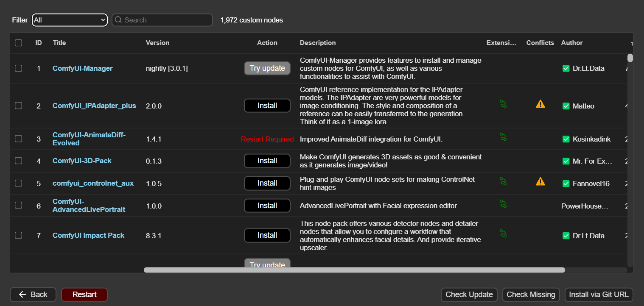This screenshot has width=644, height=306.
Task: Open extension link icon for ComfyUI_IPAdapter_plus
Action: click(x=503, y=104)
